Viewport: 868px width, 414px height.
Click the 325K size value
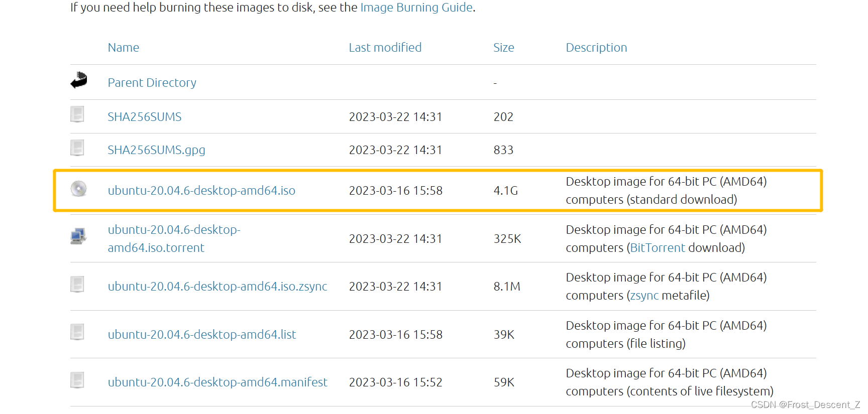point(507,239)
